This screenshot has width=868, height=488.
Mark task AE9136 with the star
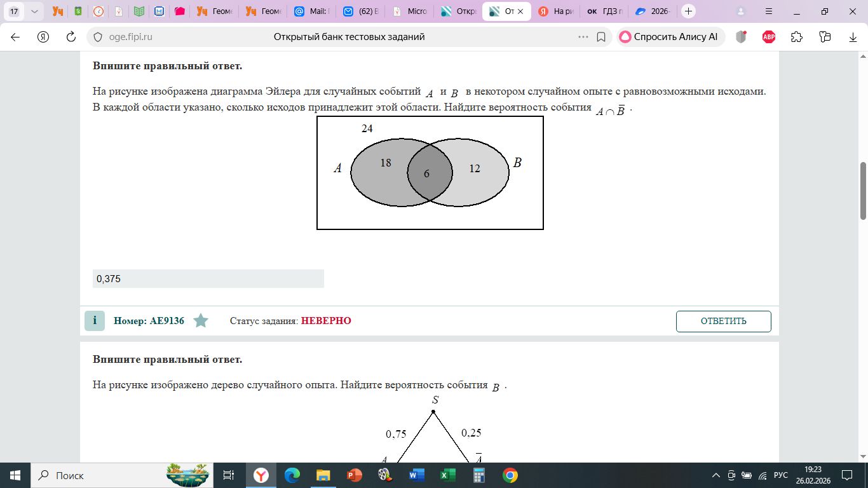[x=201, y=321]
